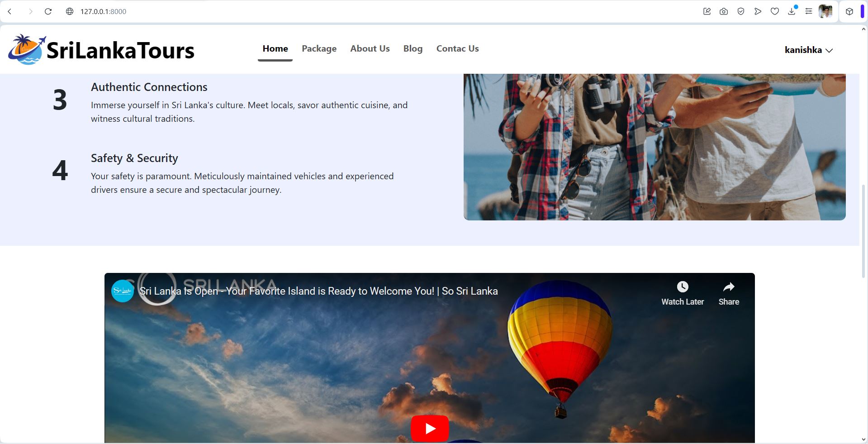Click the tourists with camera photo
The image size is (868, 444).
coord(655,147)
